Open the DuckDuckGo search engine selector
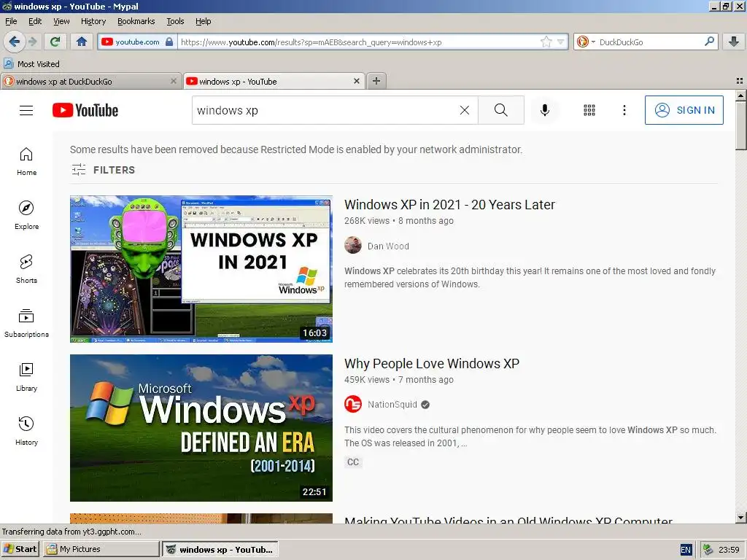Viewport: 747px width, 560px height. click(x=586, y=42)
